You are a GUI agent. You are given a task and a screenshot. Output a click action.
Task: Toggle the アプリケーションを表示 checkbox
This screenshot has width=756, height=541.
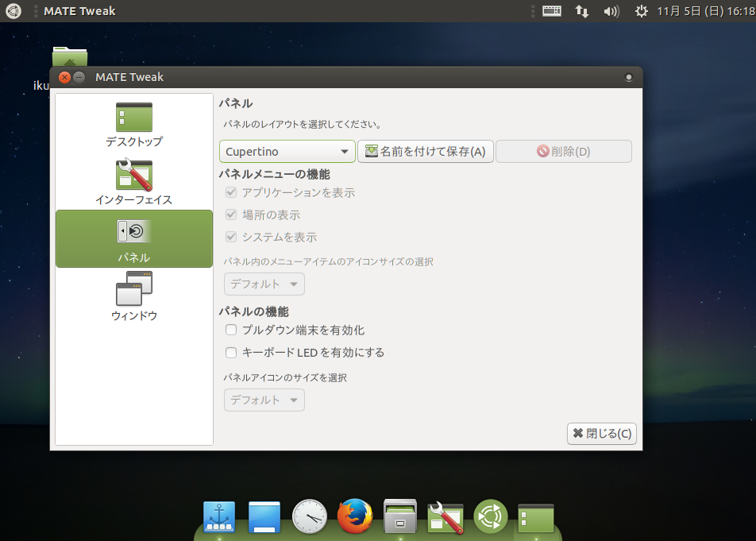231,192
